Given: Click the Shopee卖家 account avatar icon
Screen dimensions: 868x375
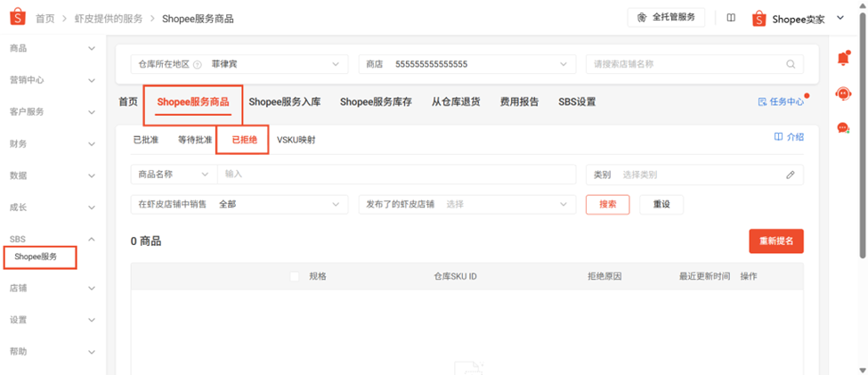Looking at the screenshot, I should [759, 19].
